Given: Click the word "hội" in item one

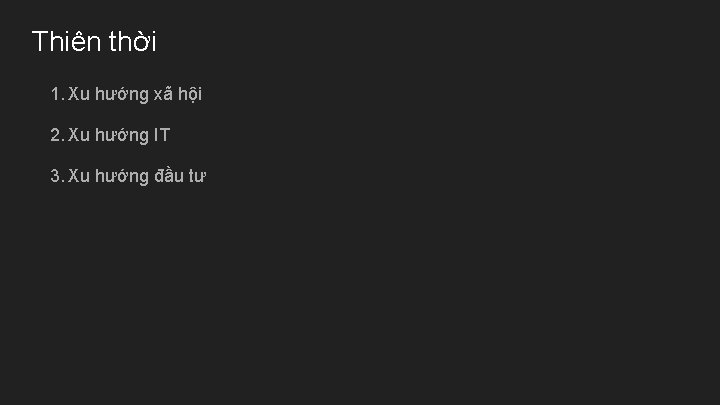Looking at the screenshot, I should click(x=190, y=95).
